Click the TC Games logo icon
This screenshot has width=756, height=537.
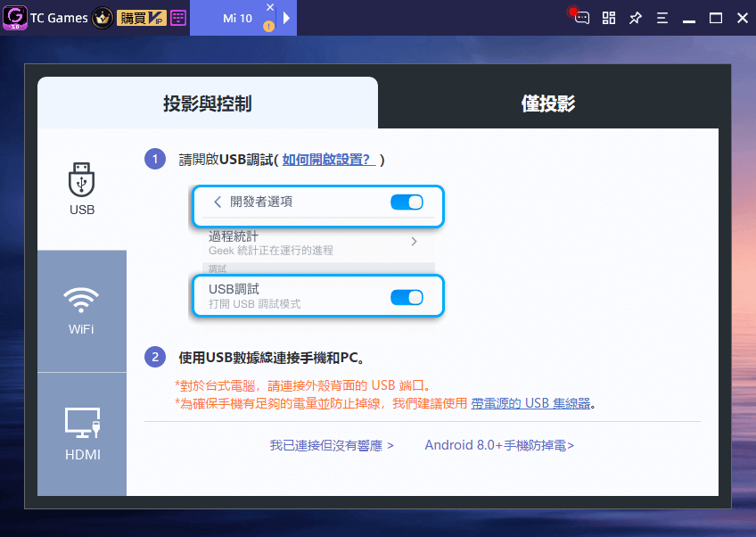(15, 17)
